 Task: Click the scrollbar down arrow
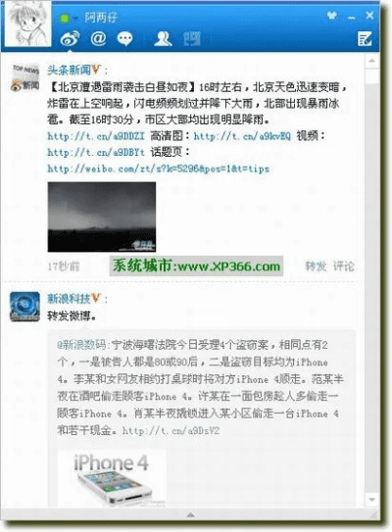pos(372,500)
